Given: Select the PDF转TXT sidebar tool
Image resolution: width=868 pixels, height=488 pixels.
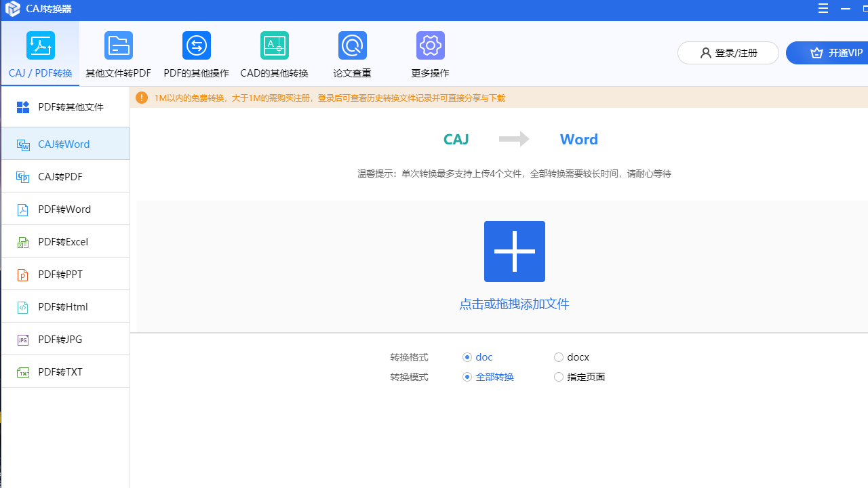Looking at the screenshot, I should (64, 371).
